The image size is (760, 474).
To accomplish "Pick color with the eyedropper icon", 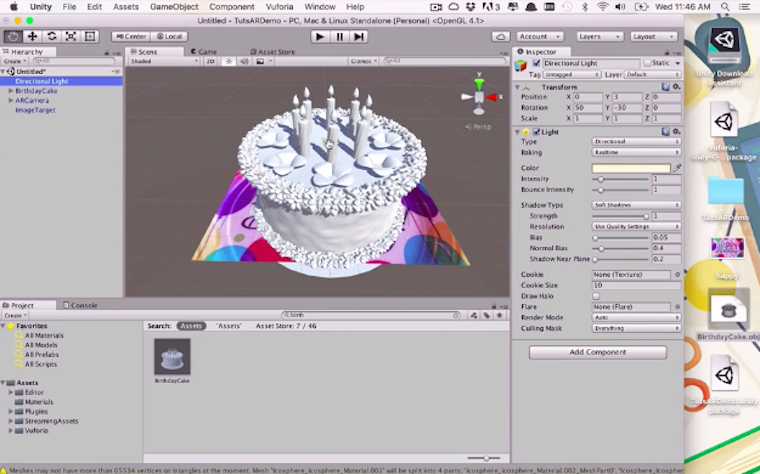I will coord(677,168).
